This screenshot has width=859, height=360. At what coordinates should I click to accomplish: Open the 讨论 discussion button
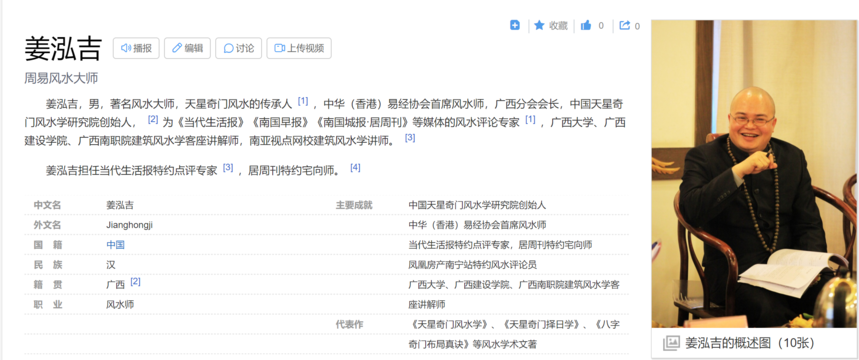[238, 48]
